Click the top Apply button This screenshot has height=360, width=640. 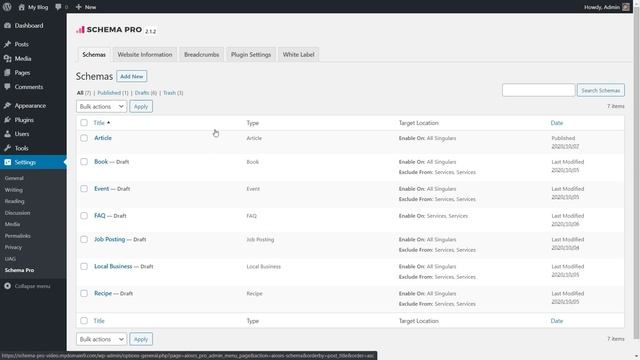click(x=141, y=106)
